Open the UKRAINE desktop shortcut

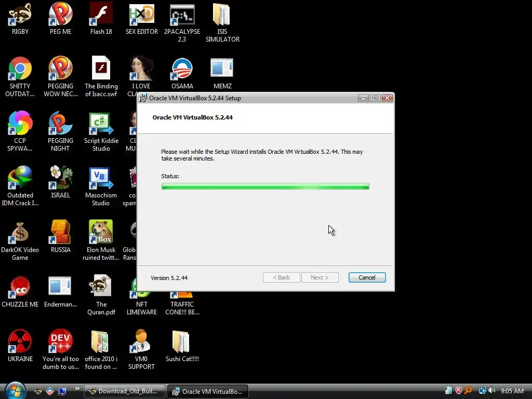click(x=20, y=346)
